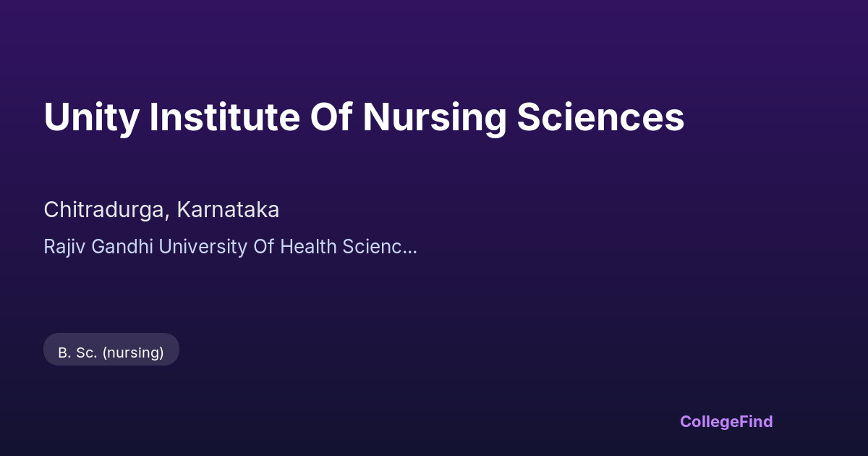868x456 pixels.
Task: Click the "Find" part of the CollegeFind logo
Action: tap(754, 421)
